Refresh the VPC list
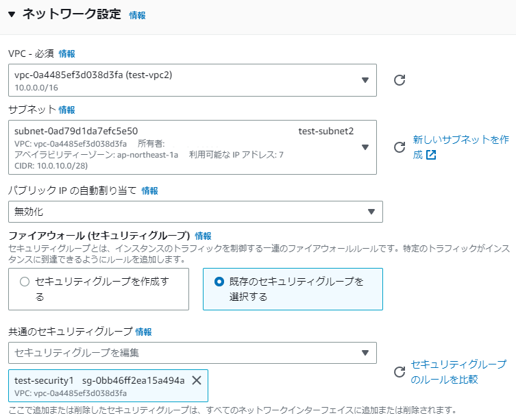Image resolution: width=516 pixels, height=420 pixels. point(400,80)
